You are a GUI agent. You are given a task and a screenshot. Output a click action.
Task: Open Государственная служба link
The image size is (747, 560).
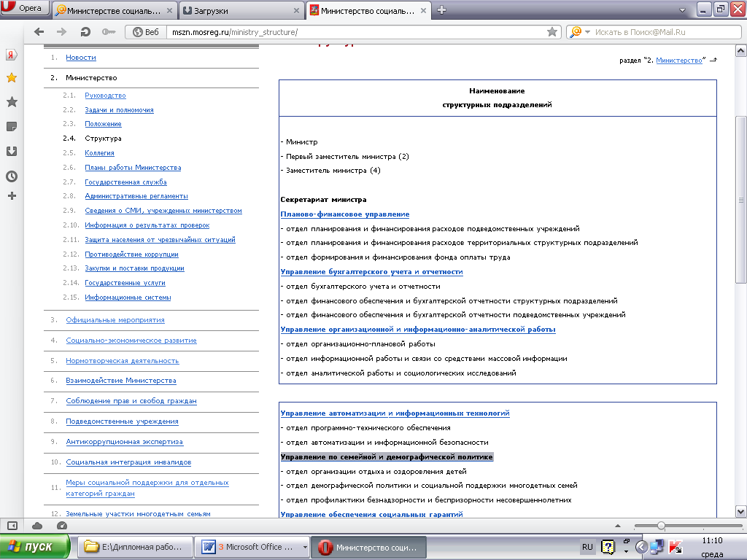coord(125,182)
